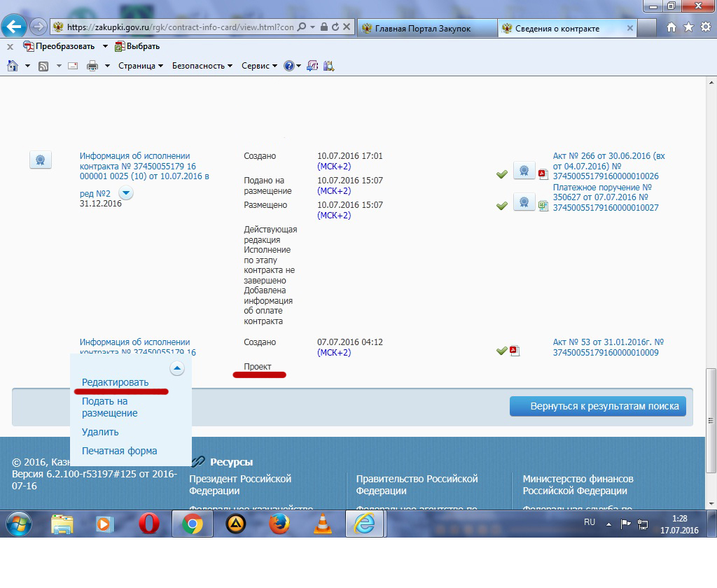The image size is (717, 588).
Task: Open the PDF icon next to Акт № 53
Action: [514, 351]
